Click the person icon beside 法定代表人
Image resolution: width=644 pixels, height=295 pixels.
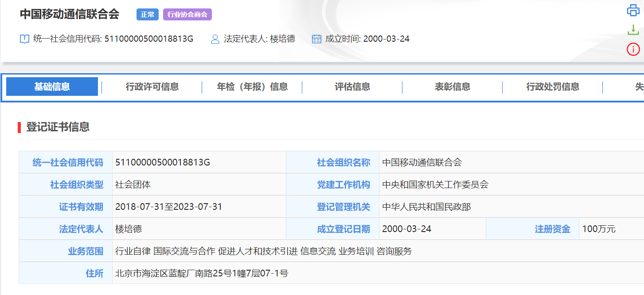(215, 39)
